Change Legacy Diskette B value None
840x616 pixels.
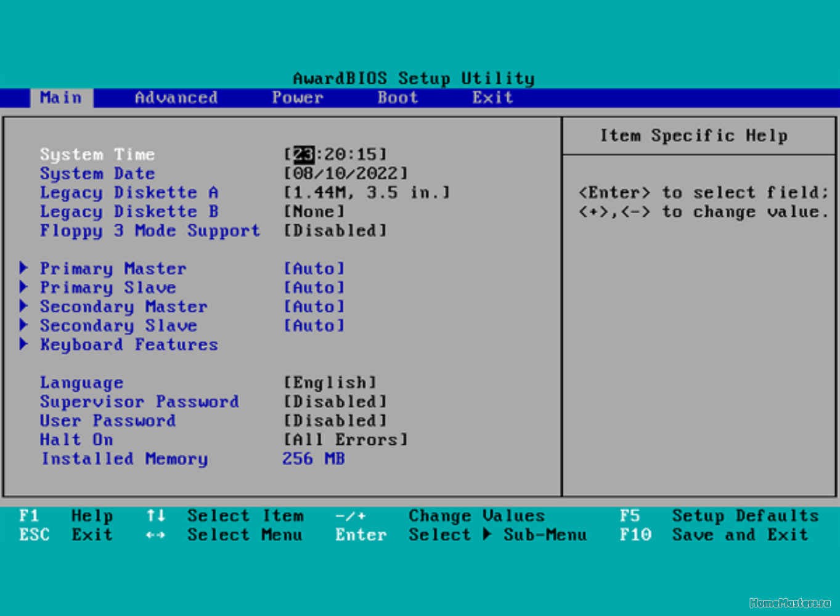pyautogui.click(x=314, y=211)
